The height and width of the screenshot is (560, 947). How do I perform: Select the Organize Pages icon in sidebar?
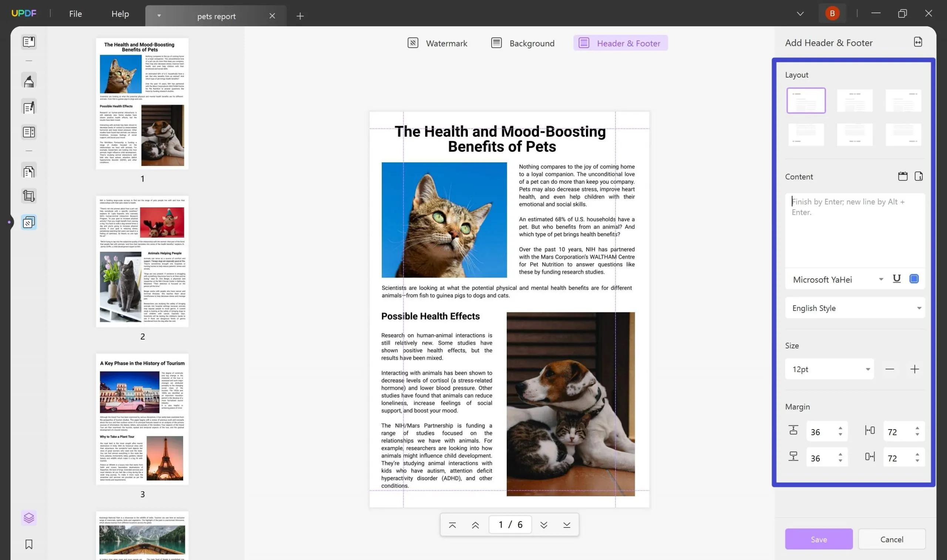(29, 172)
